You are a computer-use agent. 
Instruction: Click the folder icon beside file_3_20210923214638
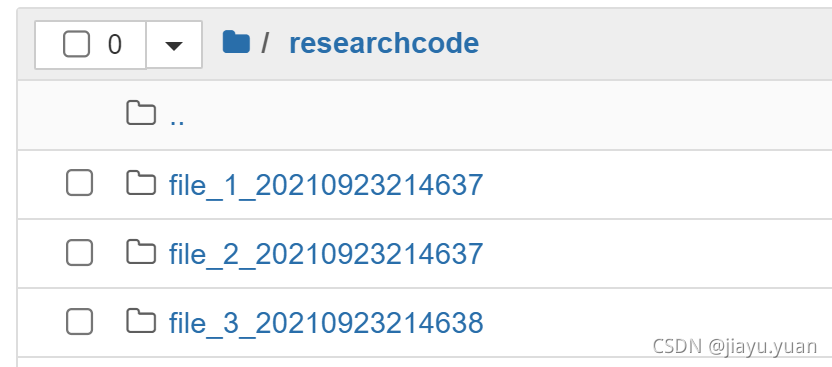tap(141, 321)
